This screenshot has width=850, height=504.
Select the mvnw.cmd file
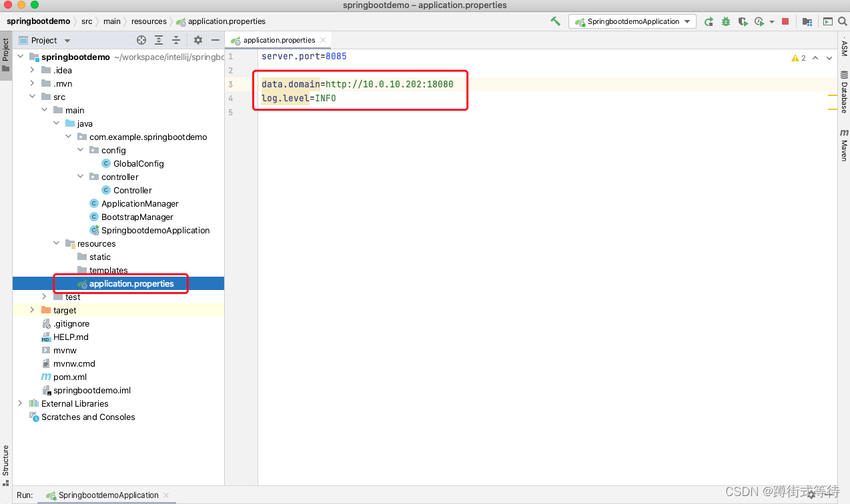click(x=73, y=363)
